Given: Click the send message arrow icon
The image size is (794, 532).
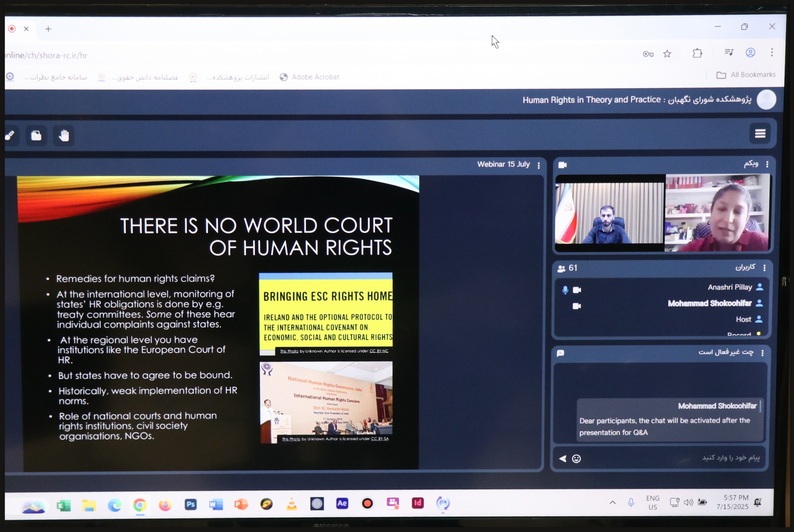Looking at the screenshot, I should 562,458.
